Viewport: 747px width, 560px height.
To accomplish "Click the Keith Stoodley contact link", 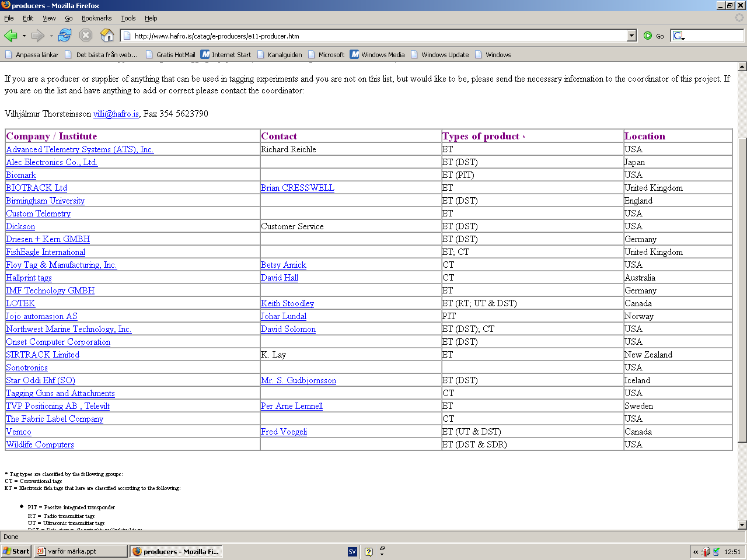I will (x=287, y=303).
